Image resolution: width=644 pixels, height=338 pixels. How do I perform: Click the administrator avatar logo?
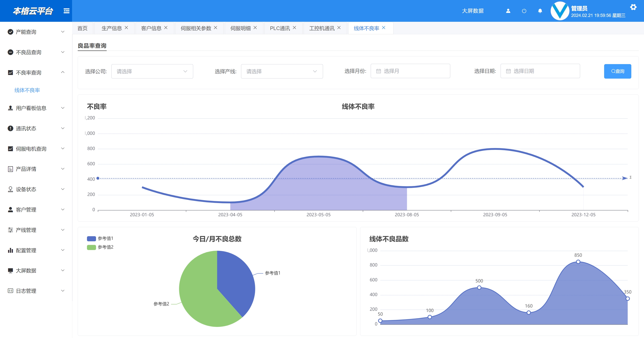click(x=560, y=11)
